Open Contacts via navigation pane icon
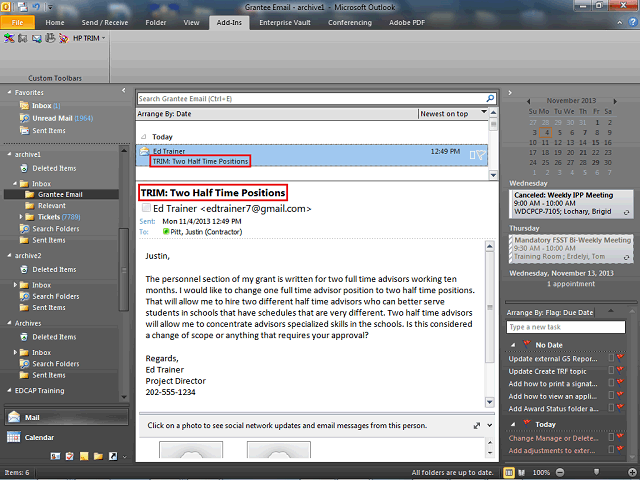This screenshot has width=640, height=480. pyautogui.click(x=55, y=456)
